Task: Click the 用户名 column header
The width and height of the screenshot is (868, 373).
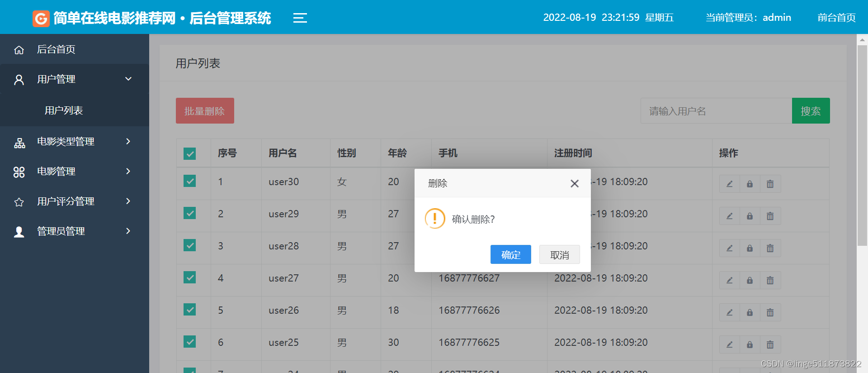Action: click(x=283, y=153)
